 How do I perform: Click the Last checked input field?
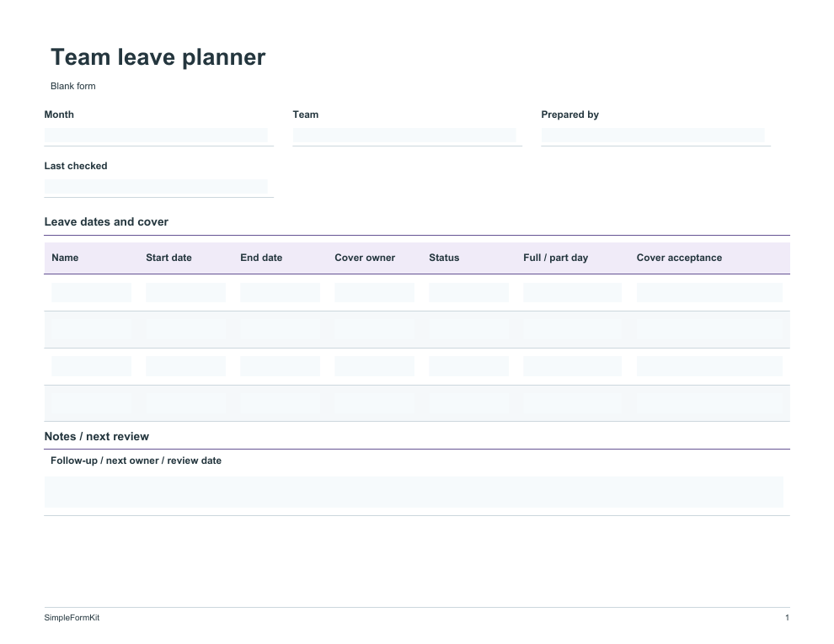(x=156, y=187)
